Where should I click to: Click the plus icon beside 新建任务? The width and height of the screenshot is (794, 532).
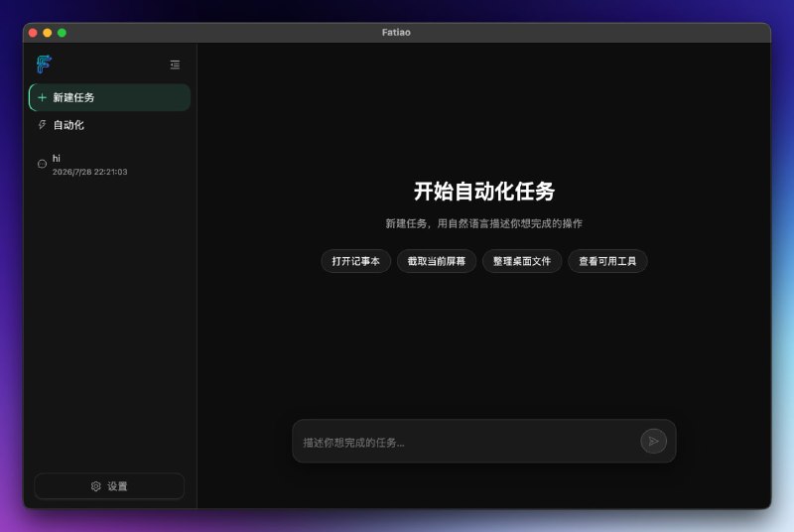(43, 97)
